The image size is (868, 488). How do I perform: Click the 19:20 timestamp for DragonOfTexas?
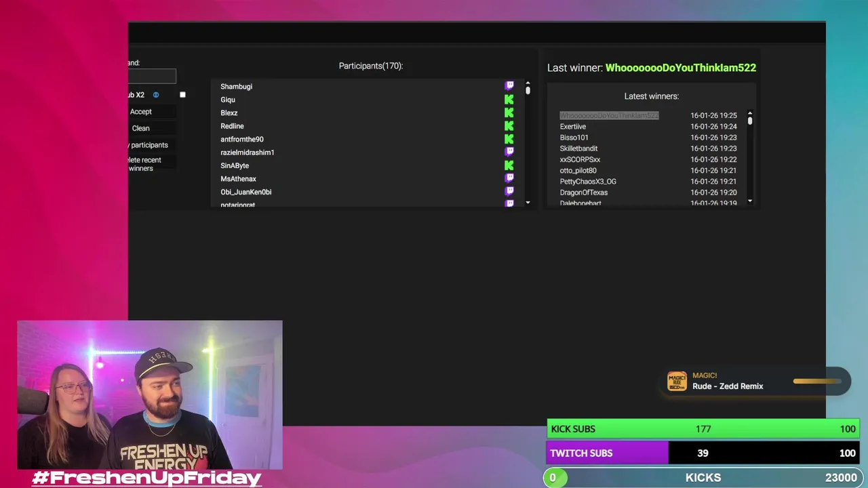713,192
